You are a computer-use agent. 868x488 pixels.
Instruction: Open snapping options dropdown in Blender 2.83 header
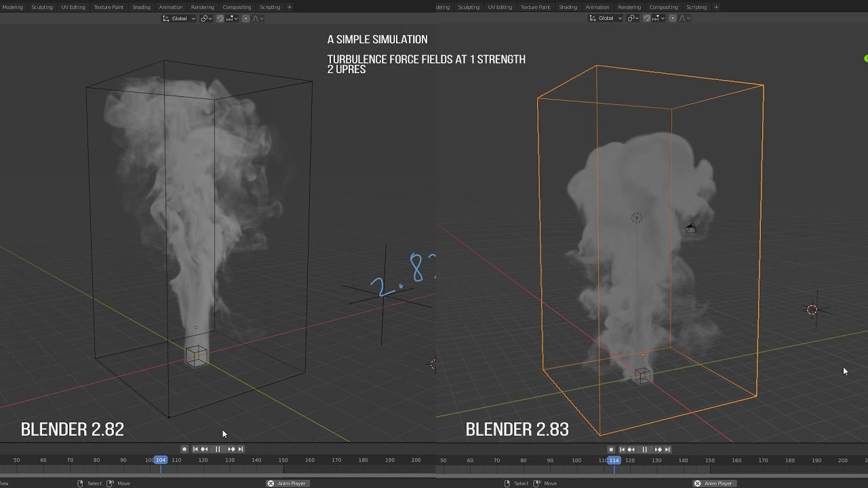click(658, 18)
